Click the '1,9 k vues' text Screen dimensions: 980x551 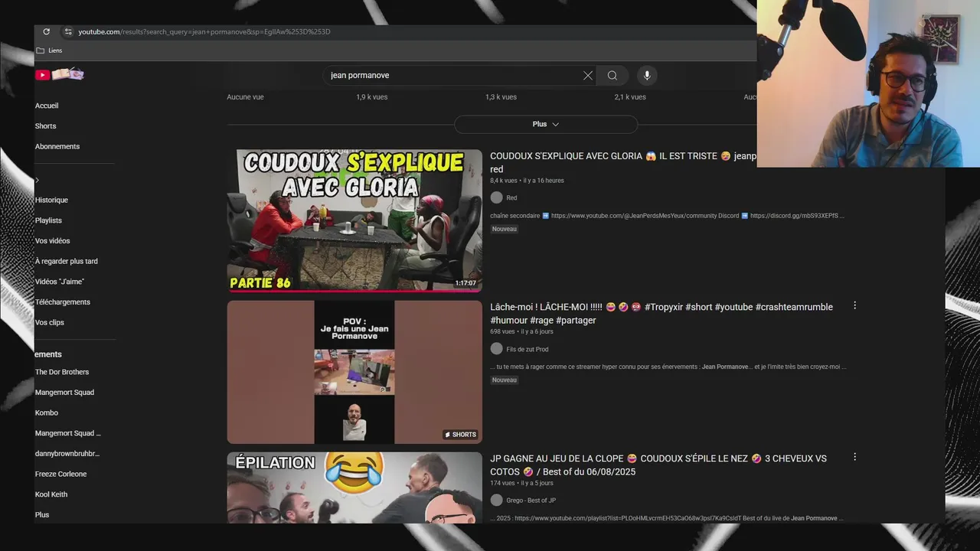click(x=372, y=97)
